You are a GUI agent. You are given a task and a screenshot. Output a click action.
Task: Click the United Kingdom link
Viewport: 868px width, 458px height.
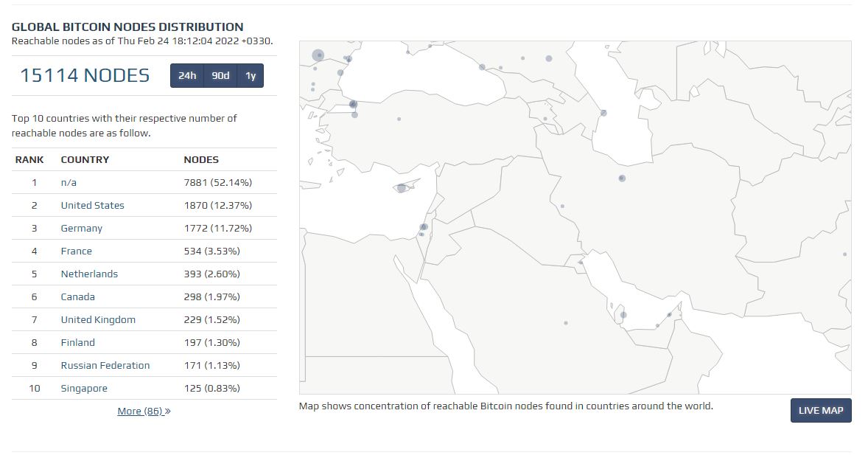click(x=98, y=319)
